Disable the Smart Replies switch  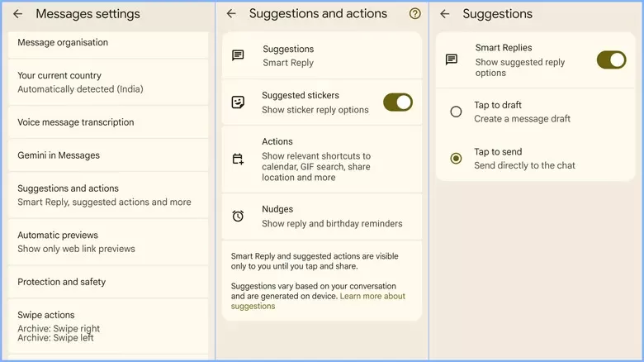pyautogui.click(x=611, y=60)
